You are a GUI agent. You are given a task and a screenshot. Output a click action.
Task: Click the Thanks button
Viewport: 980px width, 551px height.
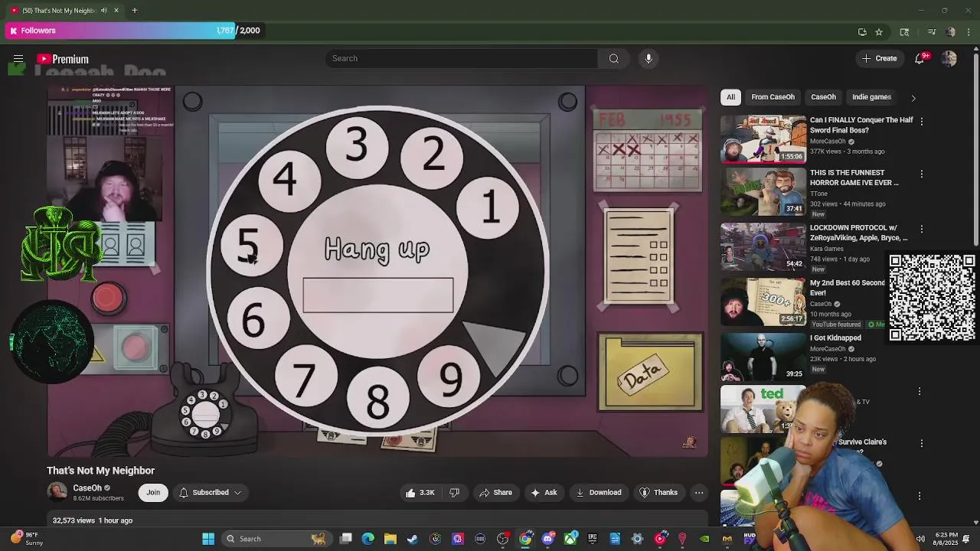tap(658, 493)
